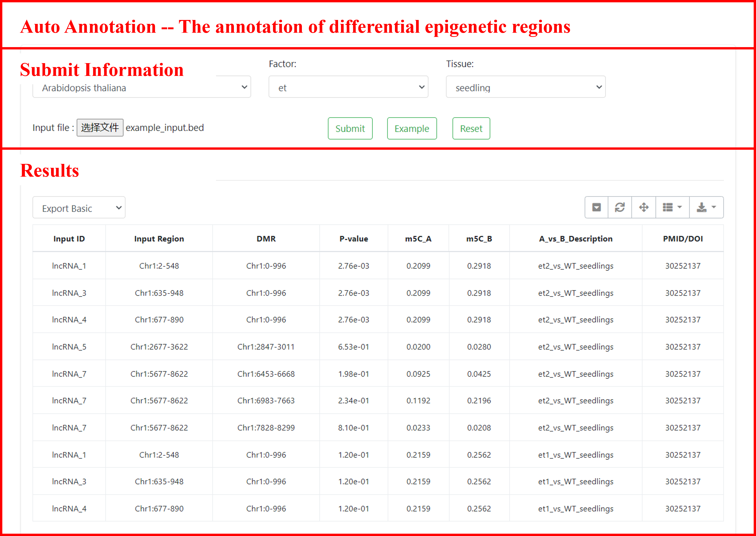Open the export download dropdown
The image size is (756, 536).
click(706, 207)
